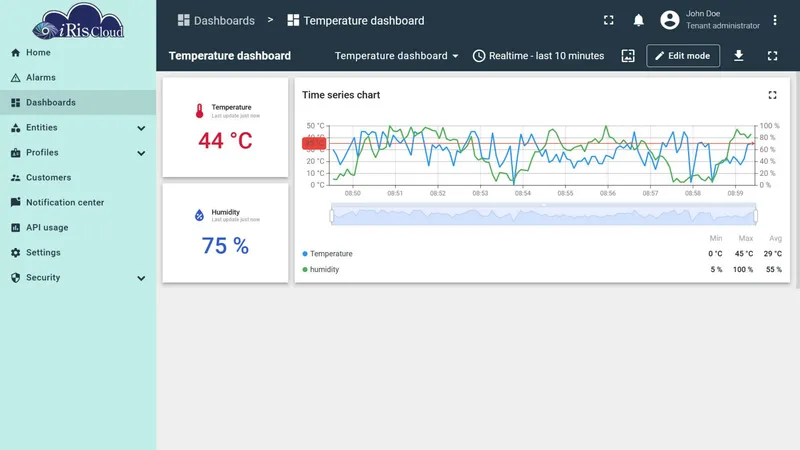Click the Home house icon

[x=15, y=53]
